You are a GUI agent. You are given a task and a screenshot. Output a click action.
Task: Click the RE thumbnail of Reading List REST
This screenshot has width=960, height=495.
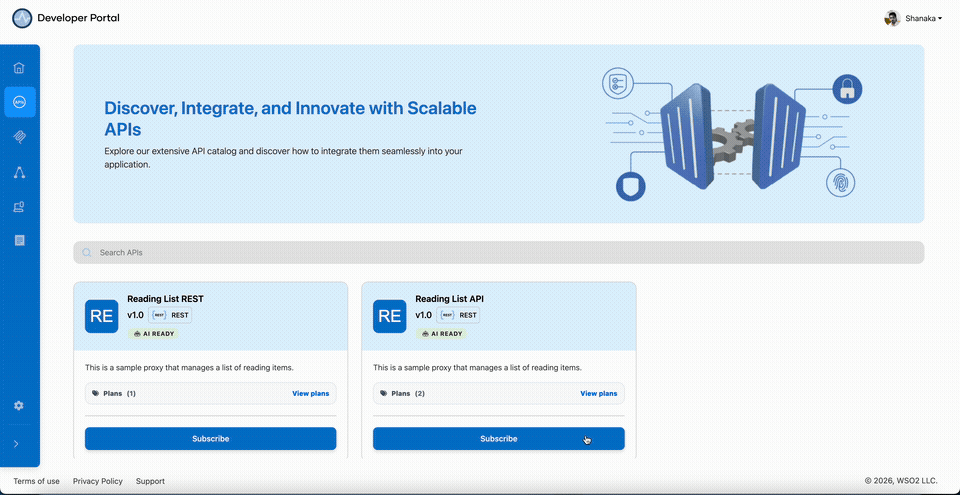coord(102,316)
